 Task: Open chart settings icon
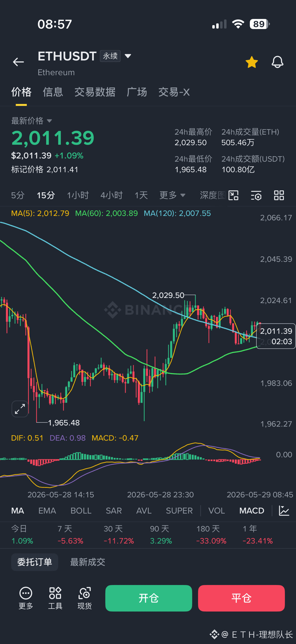(256, 196)
